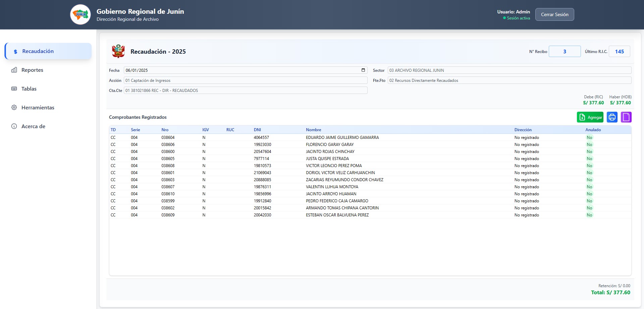Click the Acción field
Viewport: 644px width, 309px height.
click(x=246, y=80)
